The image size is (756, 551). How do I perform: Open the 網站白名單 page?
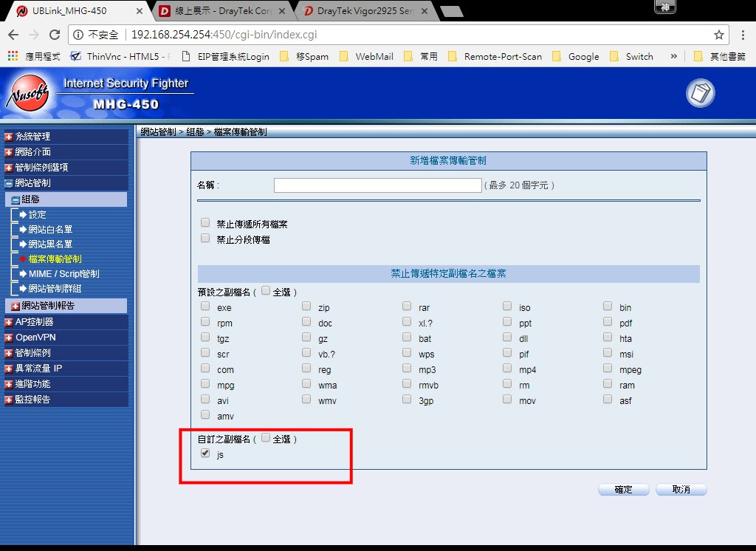[x=50, y=230]
